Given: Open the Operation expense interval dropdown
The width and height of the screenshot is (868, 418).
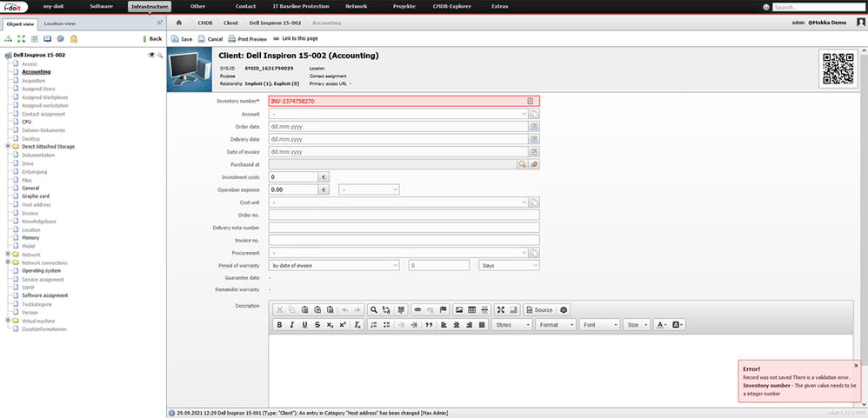Looking at the screenshot, I should (370, 189).
